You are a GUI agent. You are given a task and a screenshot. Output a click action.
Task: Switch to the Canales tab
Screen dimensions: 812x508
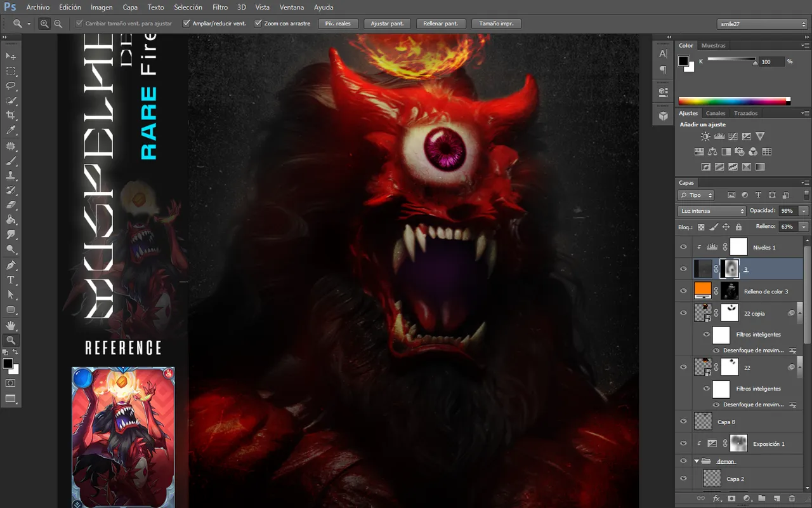[x=716, y=113]
